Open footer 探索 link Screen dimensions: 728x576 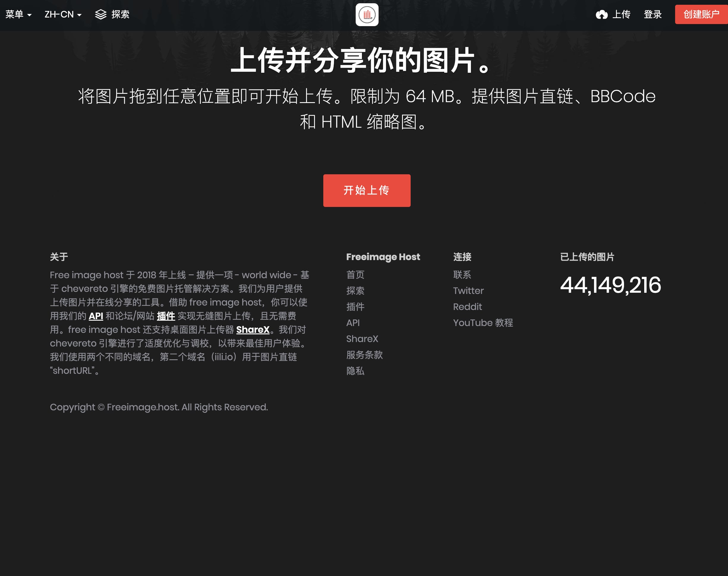(x=355, y=291)
